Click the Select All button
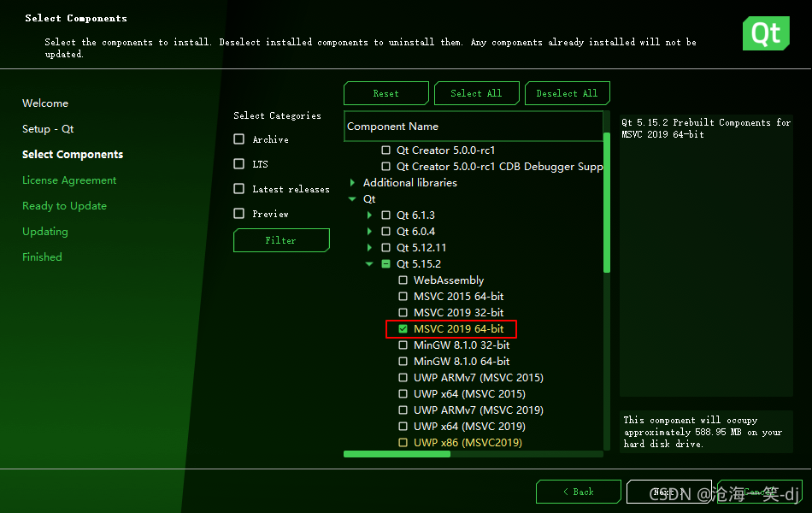This screenshot has height=513, width=812. pyautogui.click(x=476, y=93)
